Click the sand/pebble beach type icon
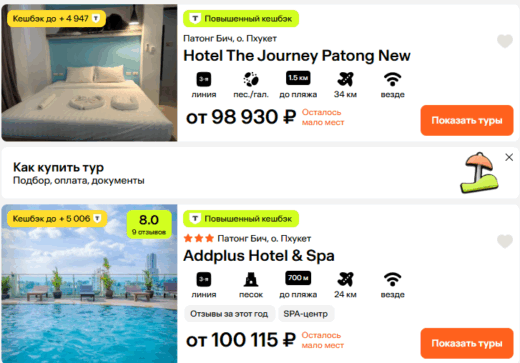 tap(251, 79)
